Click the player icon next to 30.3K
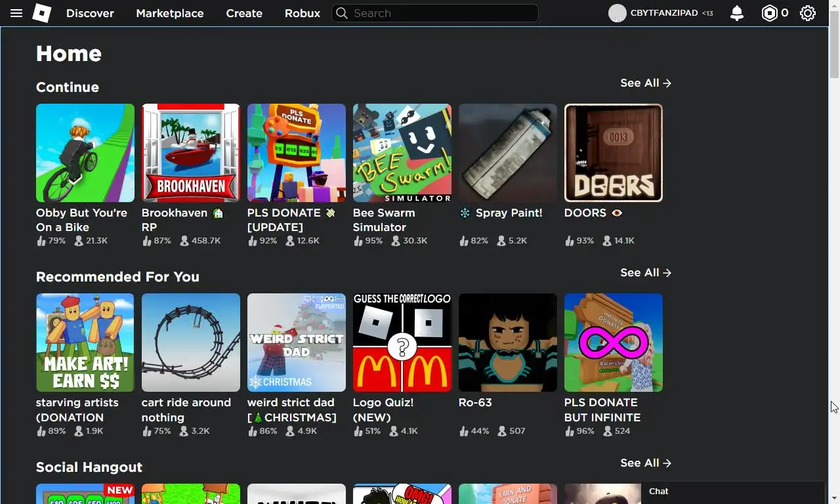840x504 pixels. pyautogui.click(x=396, y=241)
